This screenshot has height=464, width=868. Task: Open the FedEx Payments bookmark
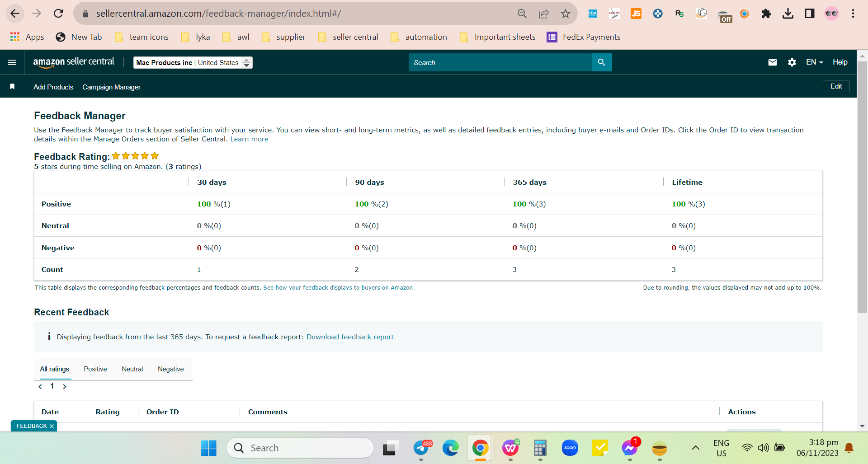[583, 37]
